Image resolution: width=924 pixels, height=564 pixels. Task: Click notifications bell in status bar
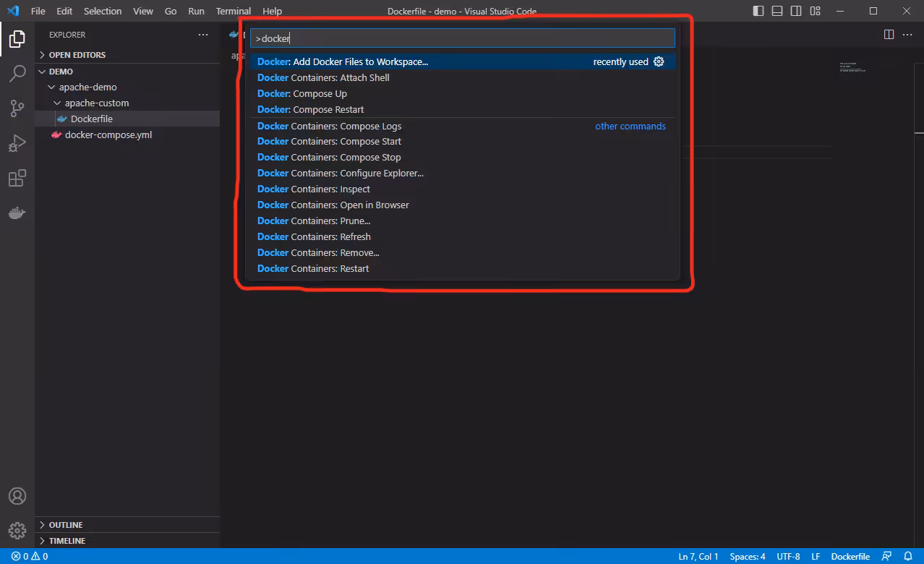(x=907, y=556)
